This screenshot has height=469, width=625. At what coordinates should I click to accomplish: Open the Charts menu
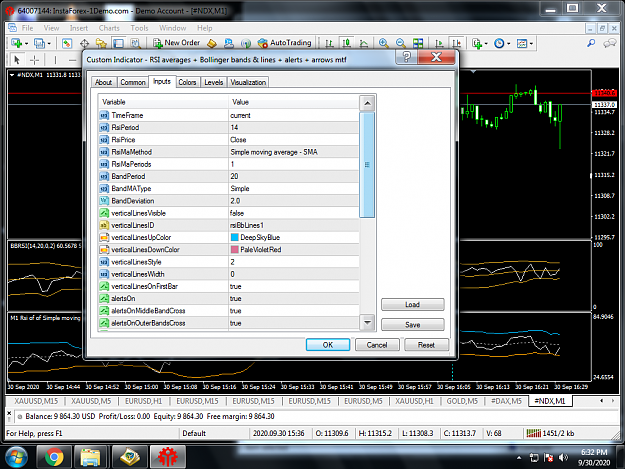click(x=109, y=28)
